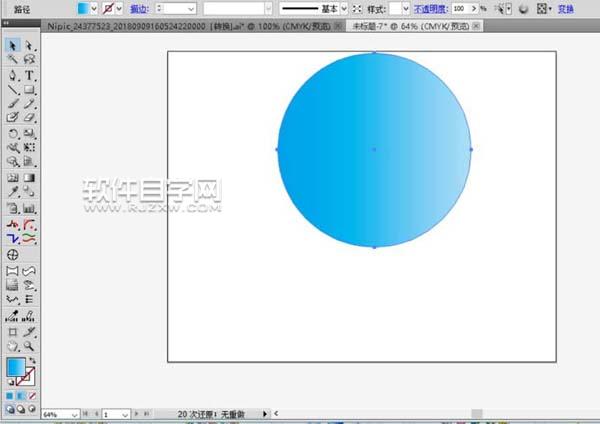The height and width of the screenshot is (424, 600).
Task: Close the 未标题-7 document tab
Action: [x=476, y=26]
